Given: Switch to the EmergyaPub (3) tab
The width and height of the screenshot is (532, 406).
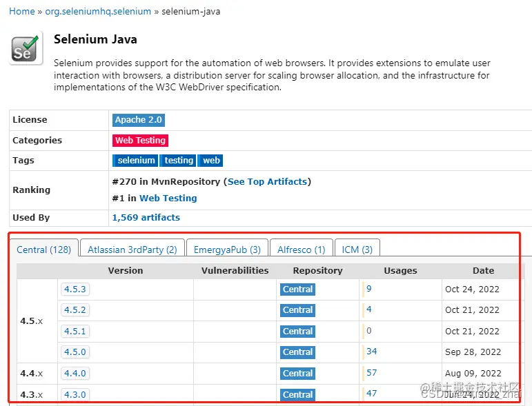Looking at the screenshot, I should (x=227, y=250).
